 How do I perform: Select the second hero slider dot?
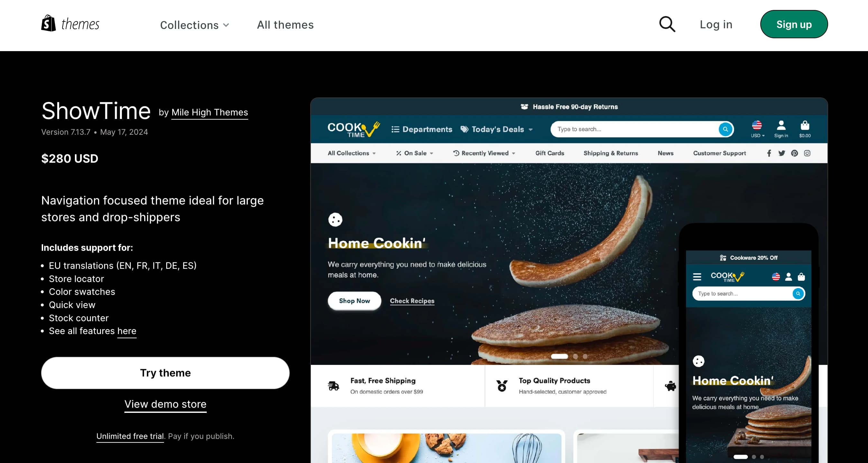coord(575,356)
